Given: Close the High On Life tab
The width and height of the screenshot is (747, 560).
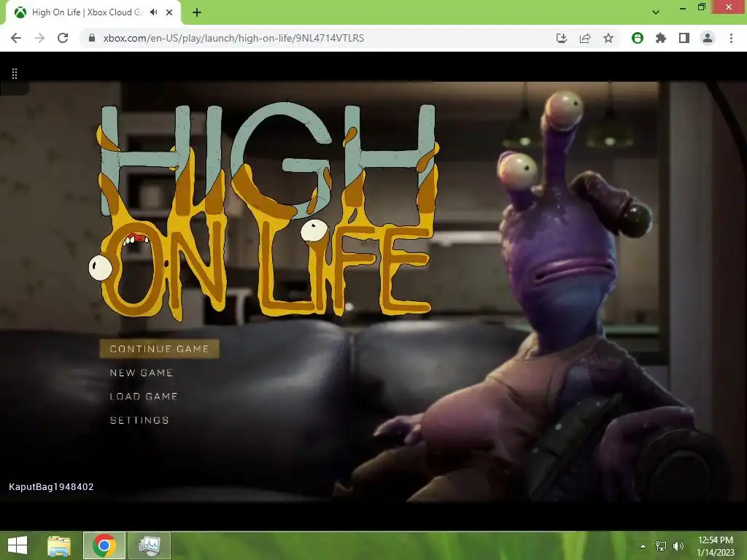Looking at the screenshot, I should tap(169, 12).
